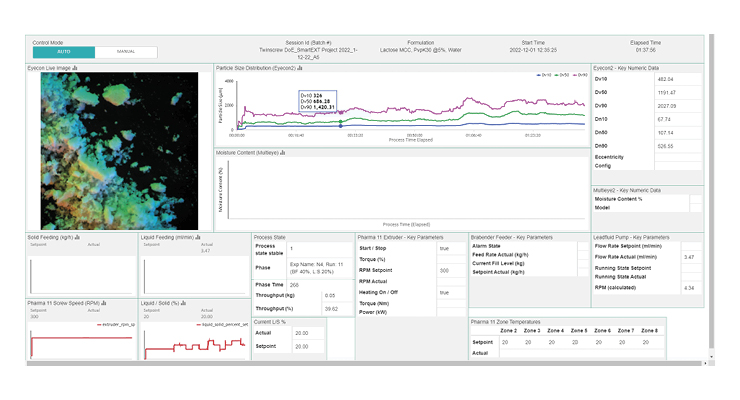
Task: Click the Zone 2 temperature setpoint cell
Action: click(507, 341)
